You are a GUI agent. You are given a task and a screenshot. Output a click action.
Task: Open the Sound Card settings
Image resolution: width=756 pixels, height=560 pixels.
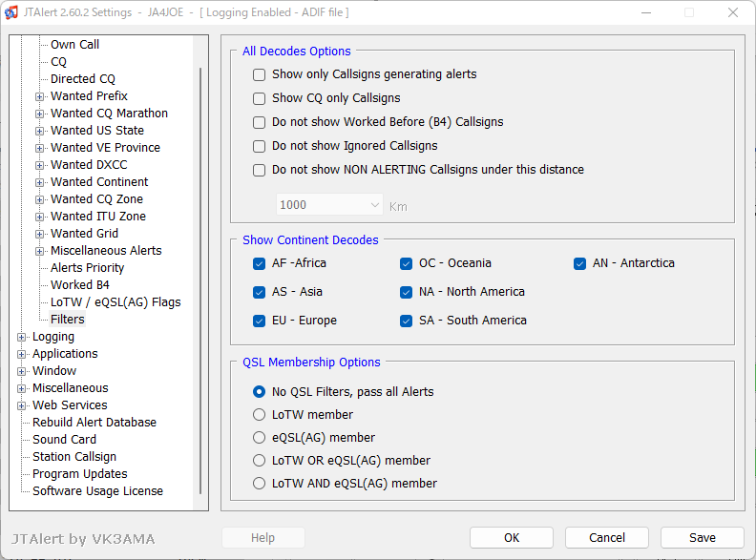click(x=65, y=440)
